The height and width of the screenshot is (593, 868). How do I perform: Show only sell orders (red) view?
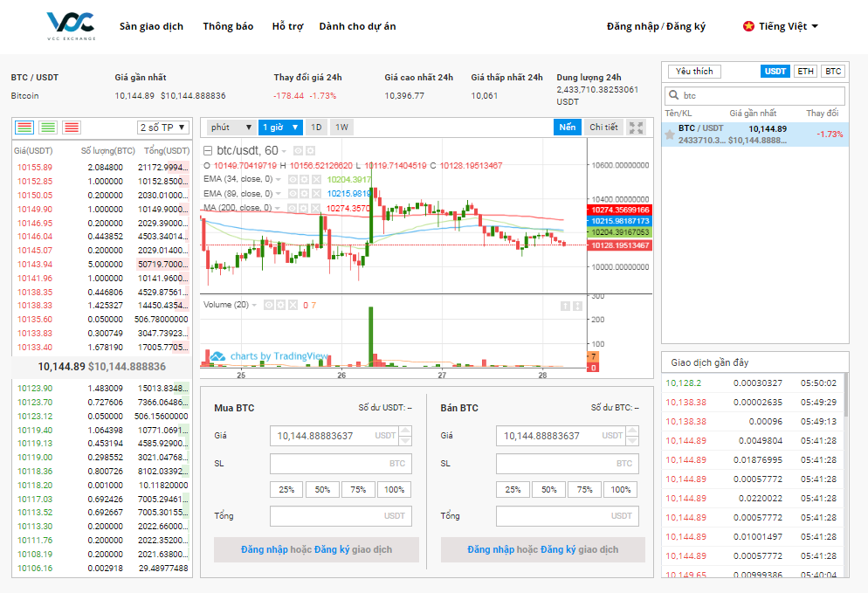[x=72, y=128]
